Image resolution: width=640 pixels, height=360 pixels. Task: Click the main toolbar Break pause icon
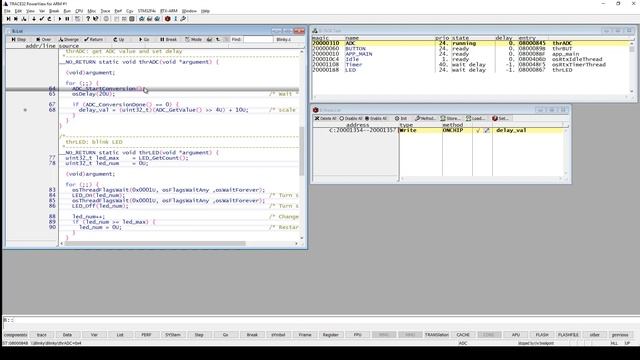(x=67, y=19)
